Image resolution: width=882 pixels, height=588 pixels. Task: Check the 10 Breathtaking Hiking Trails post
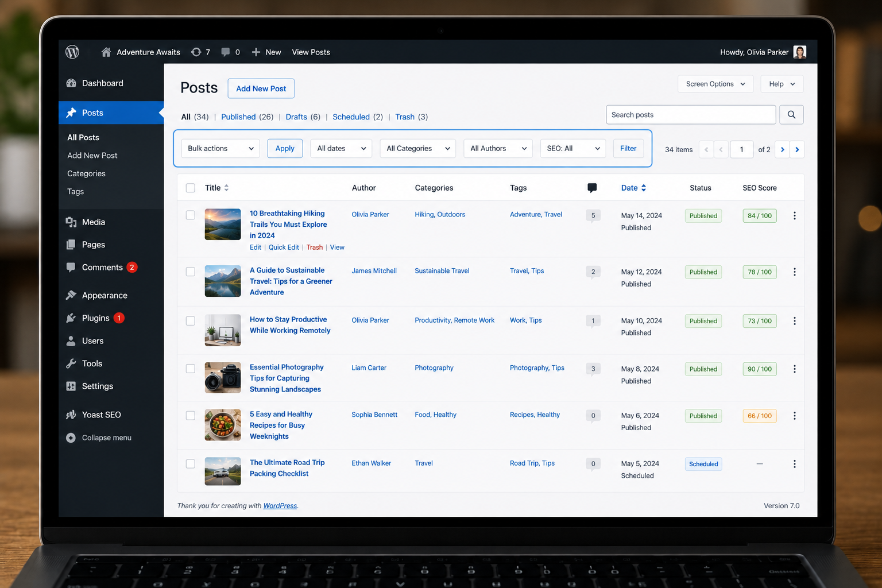(x=191, y=215)
